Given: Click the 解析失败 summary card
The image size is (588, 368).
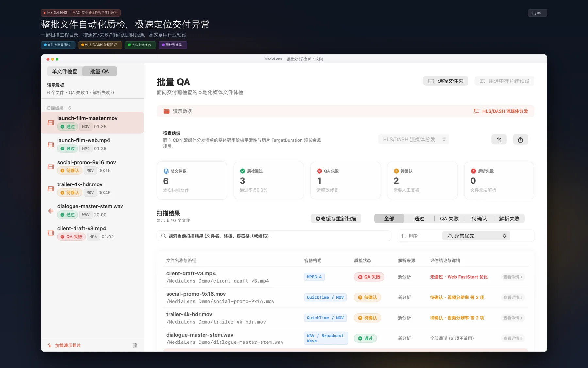Looking at the screenshot, I should (x=499, y=180).
